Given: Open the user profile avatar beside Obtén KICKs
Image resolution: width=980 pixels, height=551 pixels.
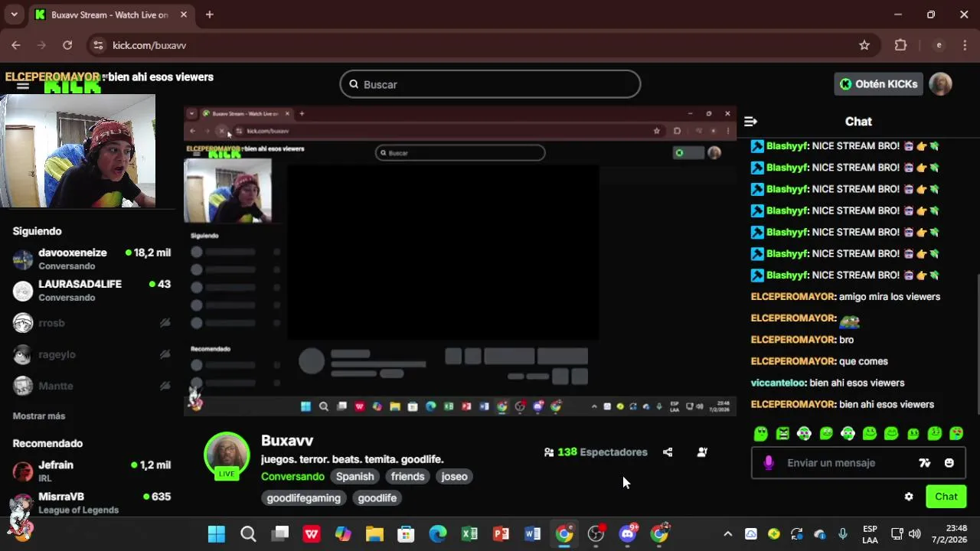Looking at the screenshot, I should pyautogui.click(x=940, y=84).
